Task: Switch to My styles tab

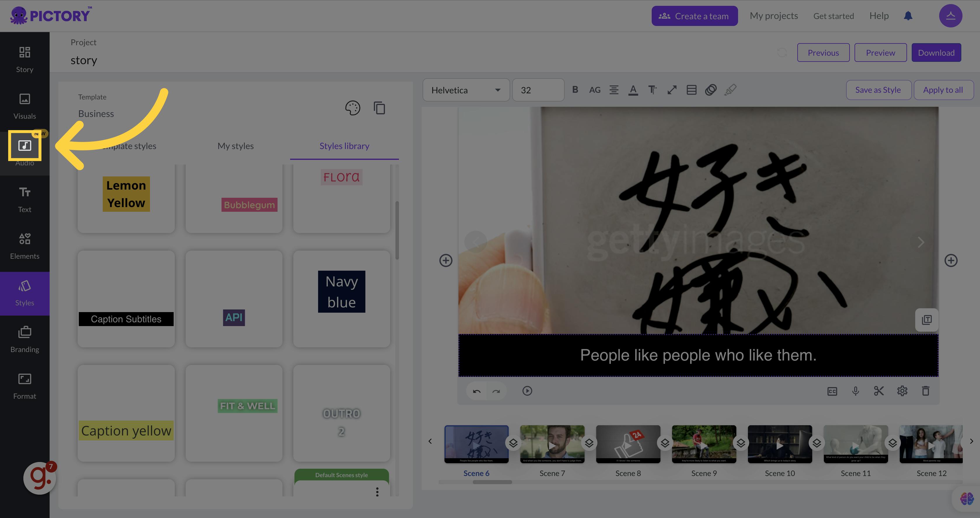Action: (x=236, y=146)
